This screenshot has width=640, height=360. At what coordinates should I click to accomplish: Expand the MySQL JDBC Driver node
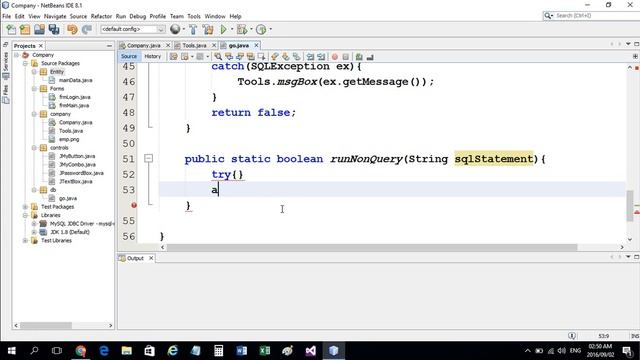tap(34, 224)
